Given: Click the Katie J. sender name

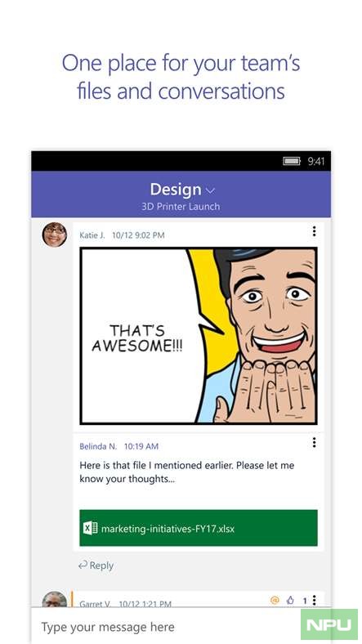Looking at the screenshot, I should [92, 235].
